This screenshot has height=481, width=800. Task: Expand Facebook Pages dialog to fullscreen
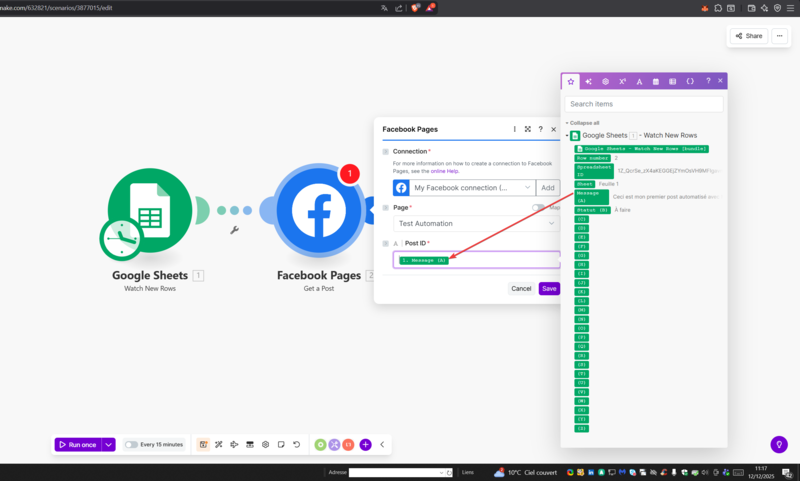pos(528,129)
